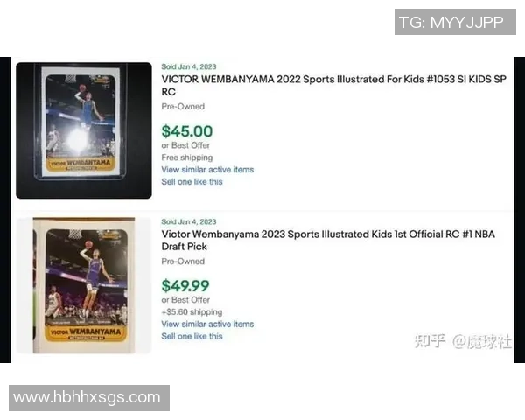The width and height of the screenshot is (525, 420).
Task: Click the www.hbhhxsgs.com watermark banner
Action: pyautogui.click(x=89, y=398)
